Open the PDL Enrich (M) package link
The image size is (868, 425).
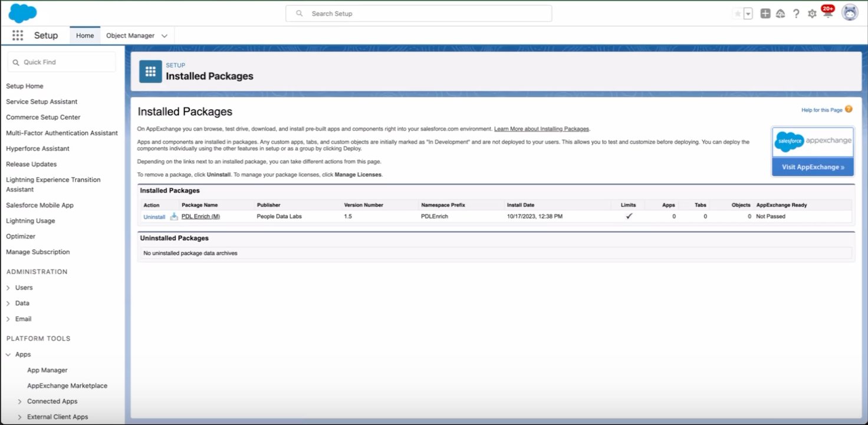pos(200,216)
